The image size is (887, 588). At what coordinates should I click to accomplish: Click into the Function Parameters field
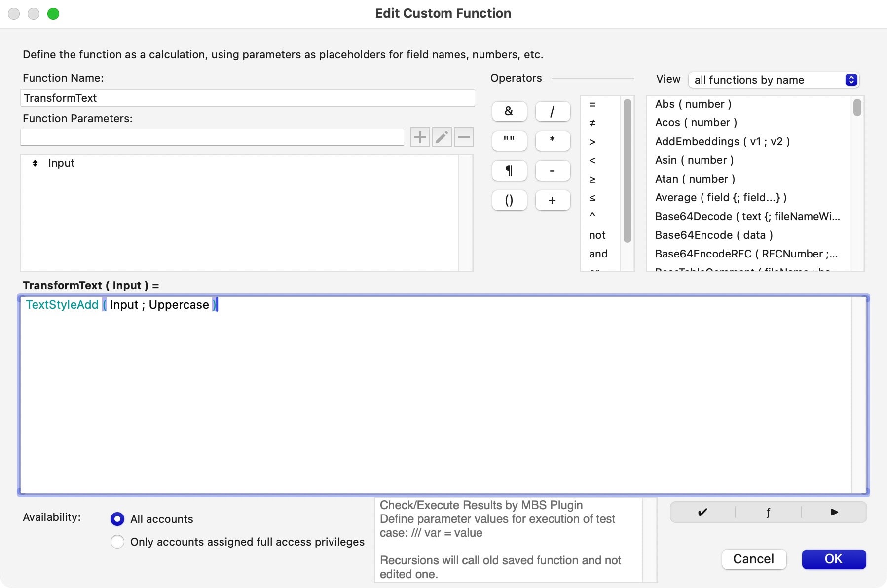click(212, 137)
